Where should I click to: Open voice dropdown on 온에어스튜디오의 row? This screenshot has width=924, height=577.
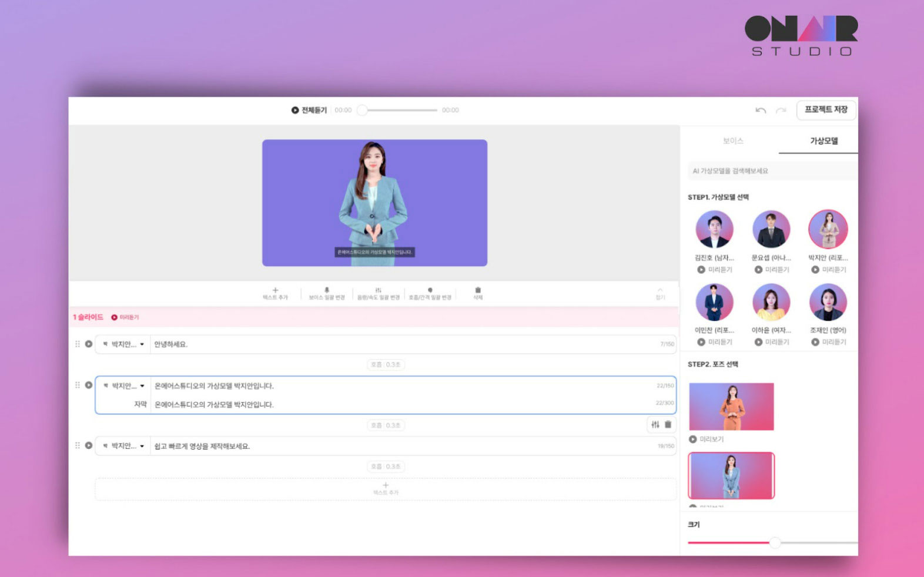tap(123, 386)
